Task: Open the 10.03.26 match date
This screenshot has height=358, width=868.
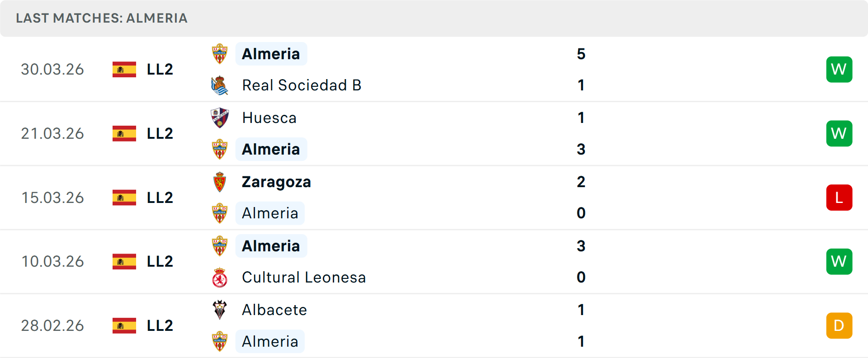Action: (x=52, y=261)
